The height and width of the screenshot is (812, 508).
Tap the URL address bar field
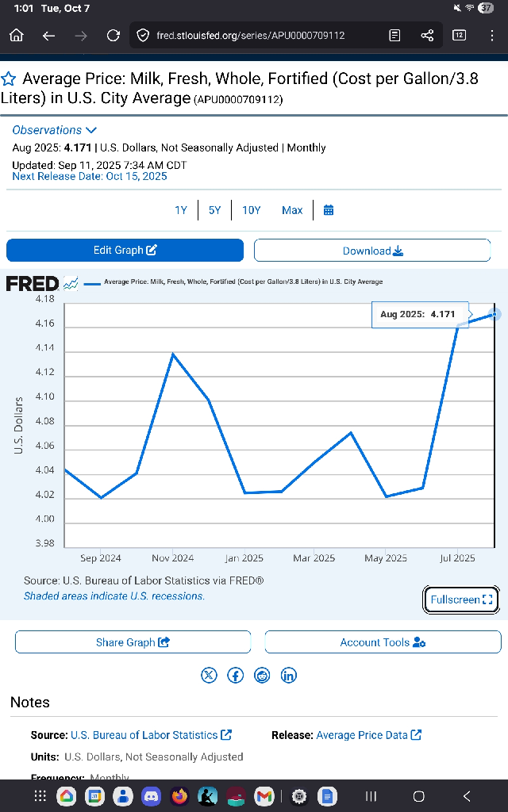coord(254,35)
